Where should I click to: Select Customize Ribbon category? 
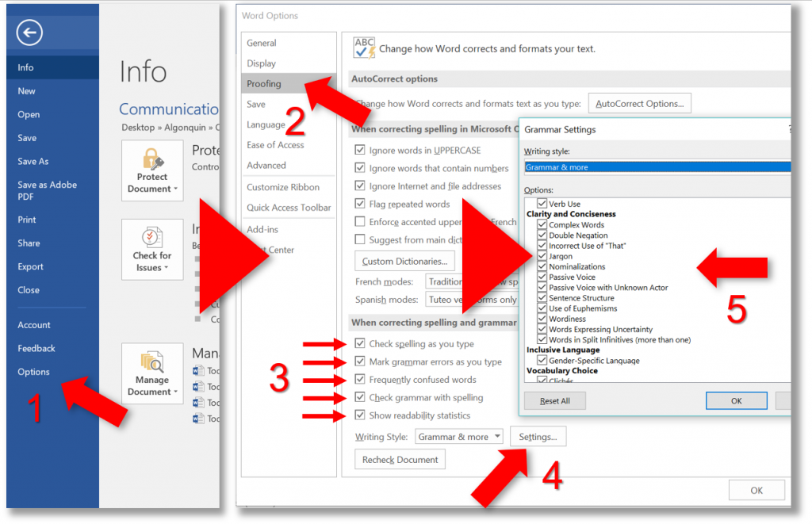(x=289, y=187)
